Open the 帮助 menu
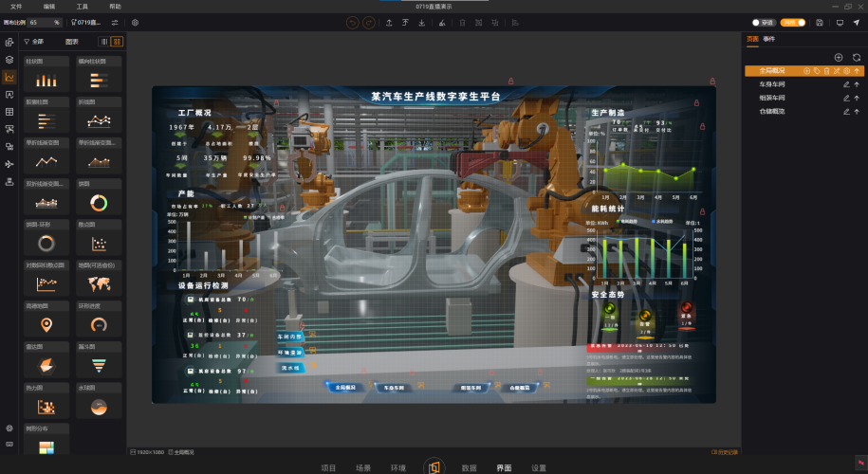Image resolution: width=868 pixels, height=474 pixels. click(x=115, y=6)
